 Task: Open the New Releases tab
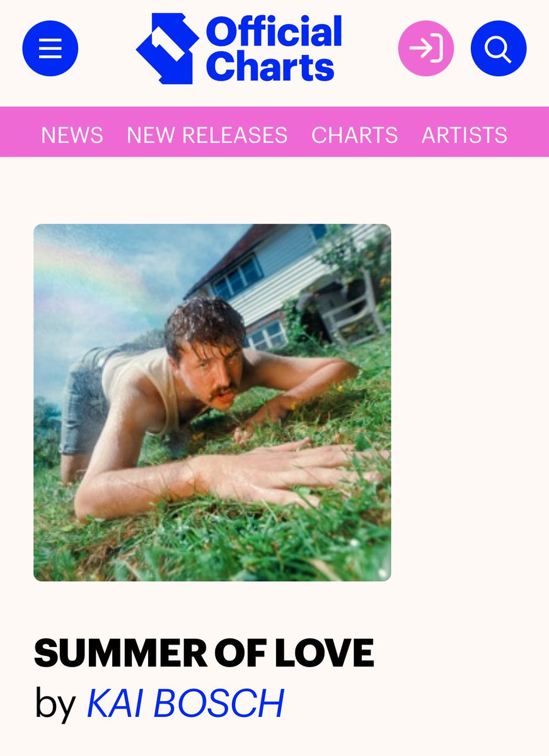(x=207, y=135)
